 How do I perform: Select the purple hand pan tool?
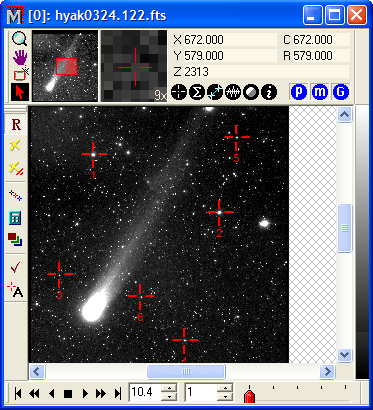coord(20,57)
